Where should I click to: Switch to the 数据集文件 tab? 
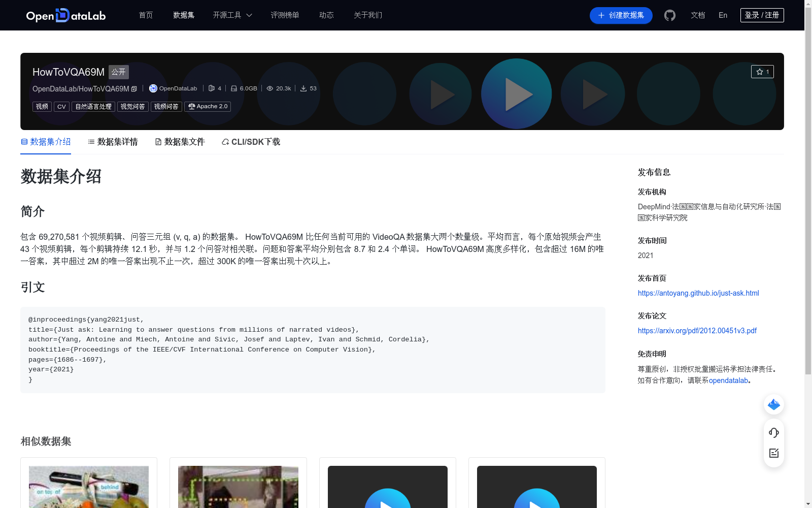point(180,142)
